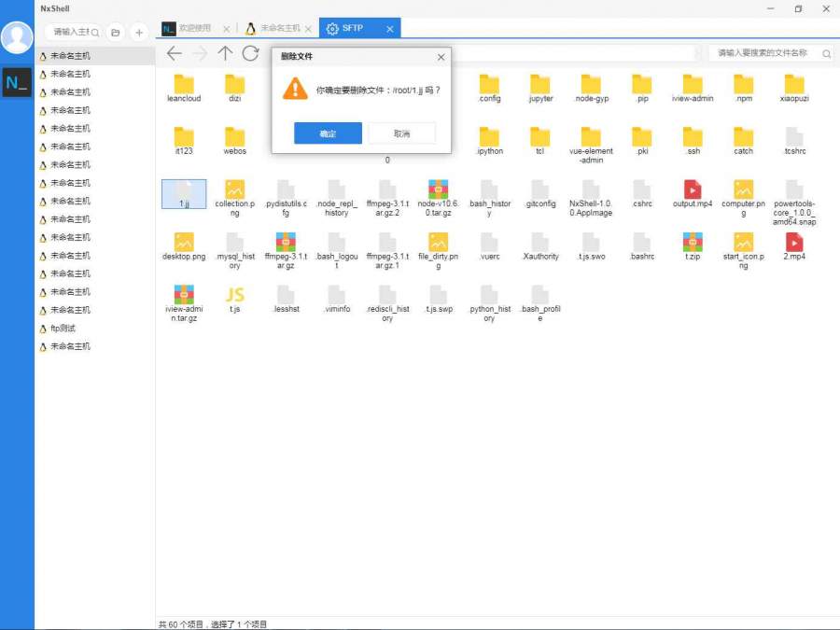Screen dimensions: 840x630
Task: Confirm deletion with the 确定 button
Action: tap(328, 133)
